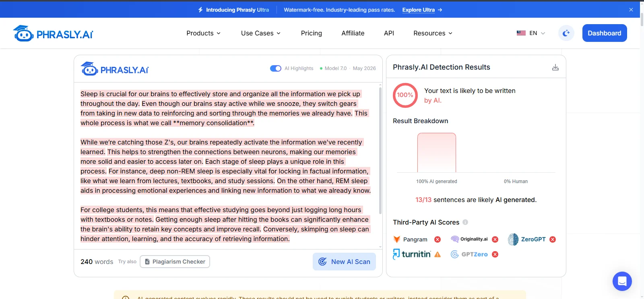Click the '240 words' count
Screen dimensions: 644x299
coord(97,262)
